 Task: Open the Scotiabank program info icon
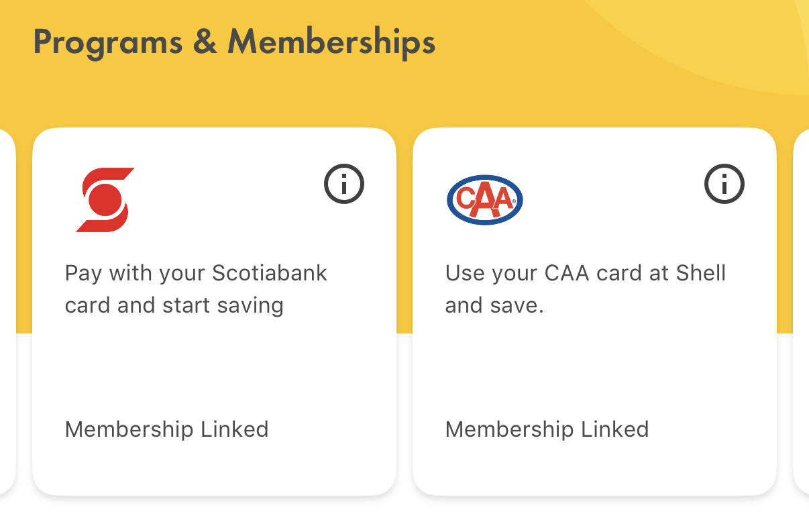[344, 184]
